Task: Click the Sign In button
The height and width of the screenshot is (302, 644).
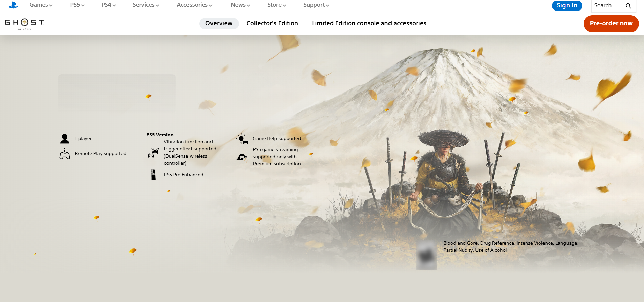Action: coord(567,5)
